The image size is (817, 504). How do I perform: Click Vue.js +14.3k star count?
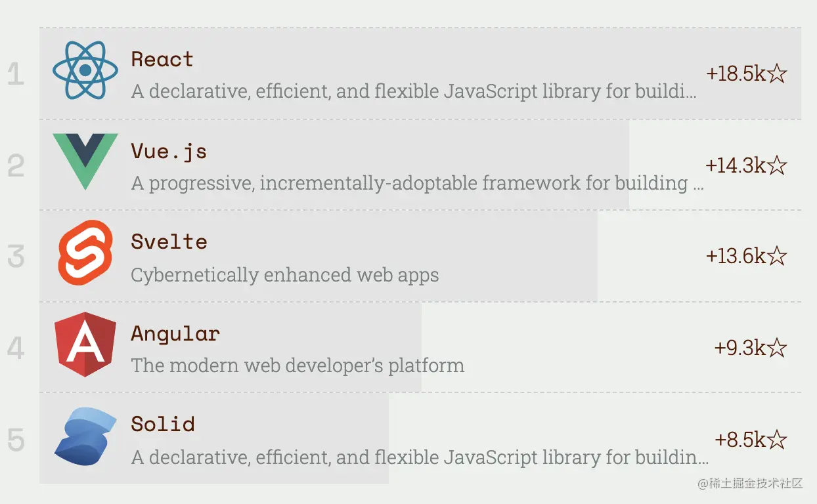point(747,165)
